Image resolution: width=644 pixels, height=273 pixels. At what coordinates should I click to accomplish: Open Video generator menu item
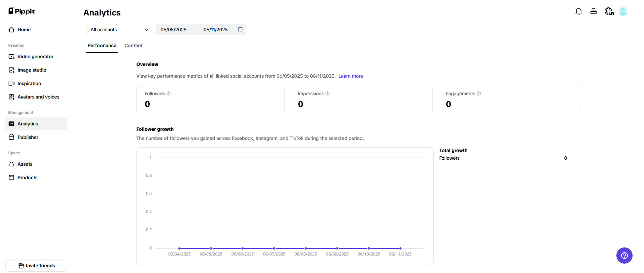[36, 56]
